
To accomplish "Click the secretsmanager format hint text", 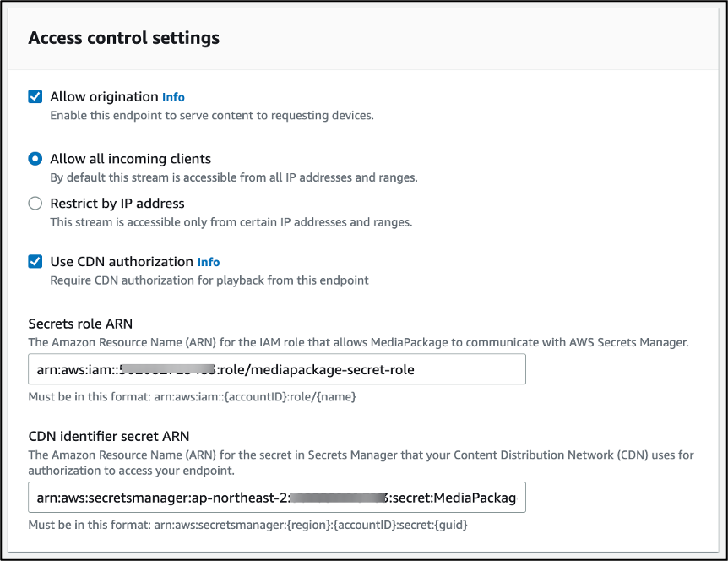I will [247, 525].
